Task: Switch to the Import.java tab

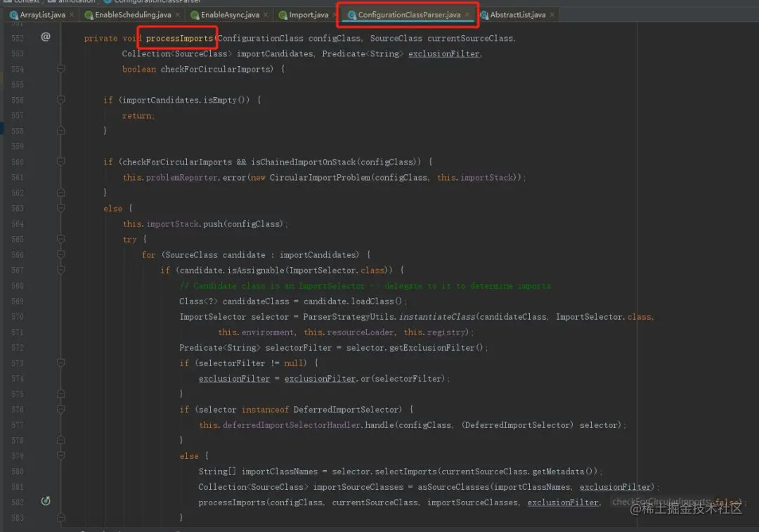Action: click(x=309, y=15)
